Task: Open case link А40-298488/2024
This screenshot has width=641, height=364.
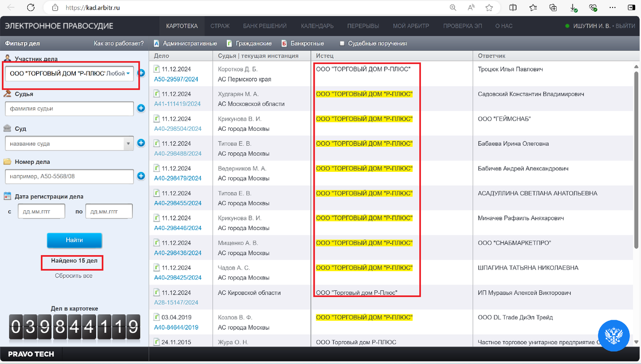Action: pyautogui.click(x=178, y=154)
